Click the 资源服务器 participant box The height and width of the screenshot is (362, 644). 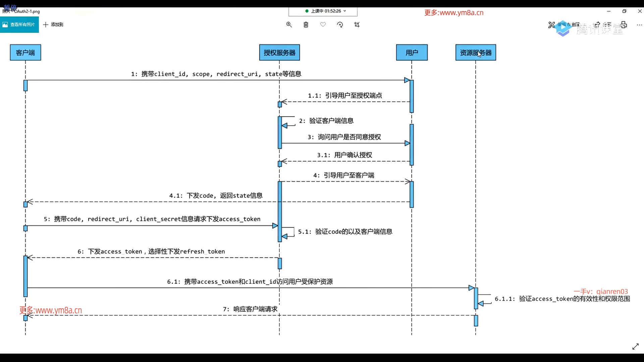(x=475, y=53)
